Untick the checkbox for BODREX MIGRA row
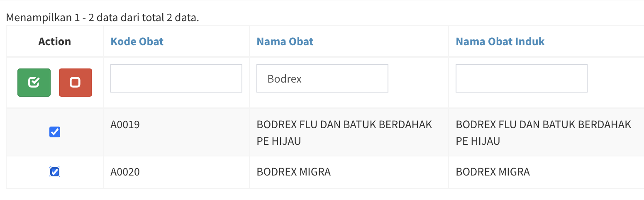 (55, 172)
